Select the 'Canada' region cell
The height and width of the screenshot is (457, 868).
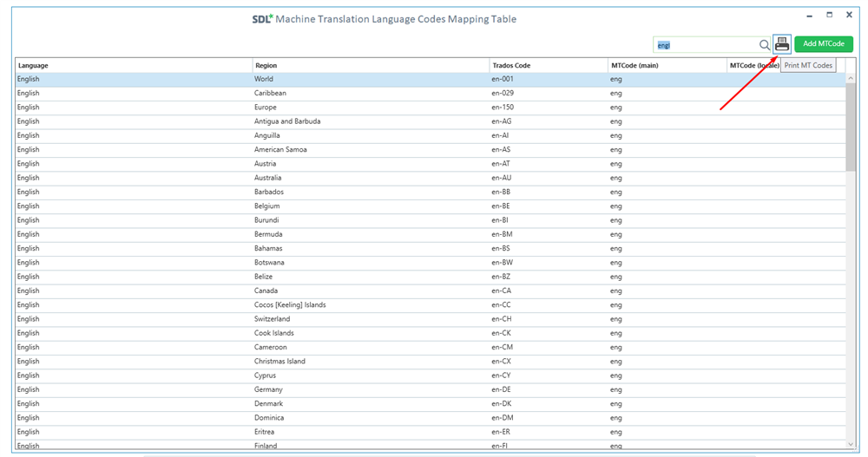[371, 291]
